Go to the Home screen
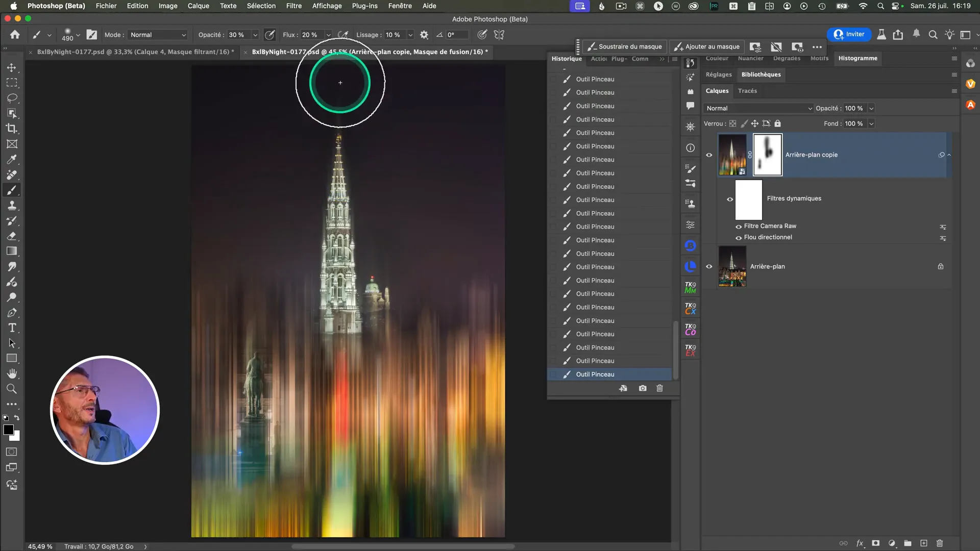The width and height of the screenshot is (980, 551). pyautogui.click(x=15, y=35)
